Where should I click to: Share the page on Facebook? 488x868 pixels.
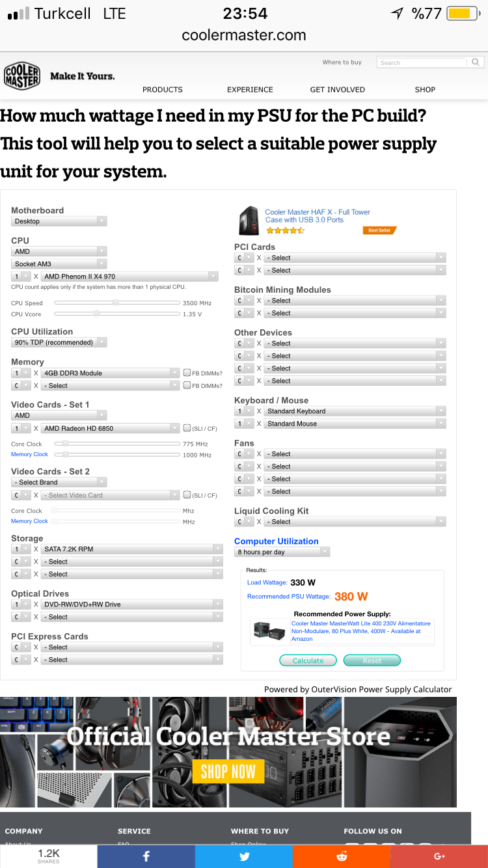coord(146,856)
